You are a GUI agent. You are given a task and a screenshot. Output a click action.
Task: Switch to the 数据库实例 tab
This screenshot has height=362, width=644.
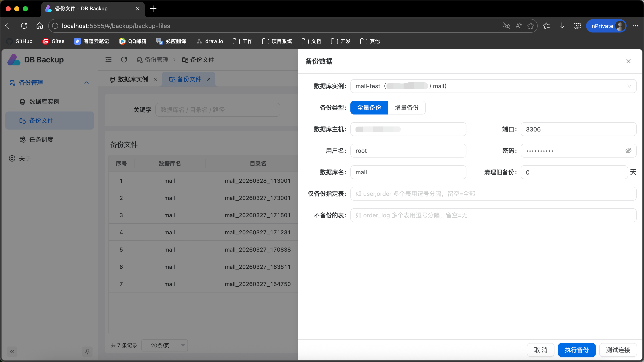click(x=133, y=79)
